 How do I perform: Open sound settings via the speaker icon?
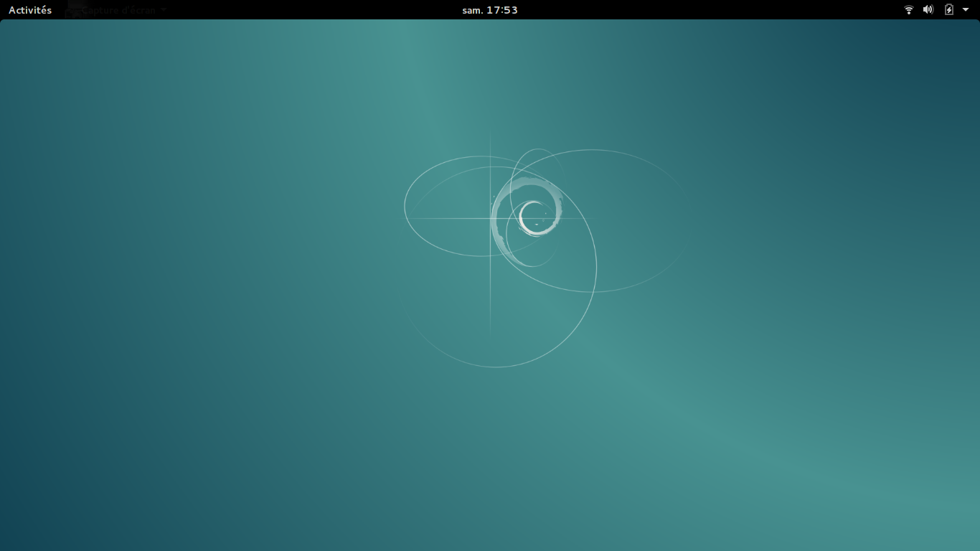coord(928,9)
